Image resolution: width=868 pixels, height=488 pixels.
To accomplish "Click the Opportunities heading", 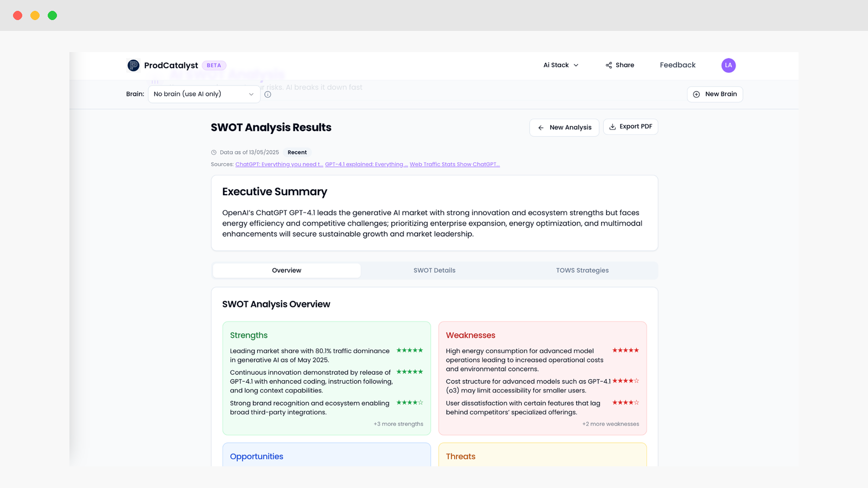I will [257, 457].
